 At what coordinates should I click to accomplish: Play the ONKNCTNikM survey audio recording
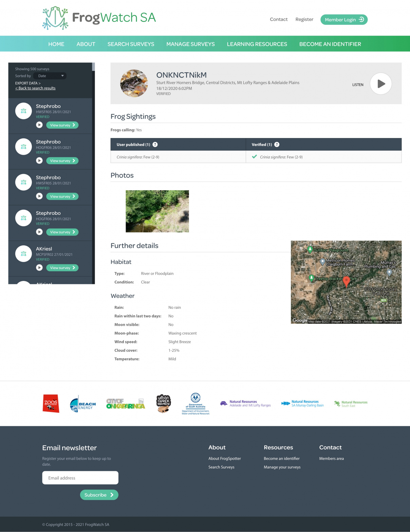click(381, 84)
